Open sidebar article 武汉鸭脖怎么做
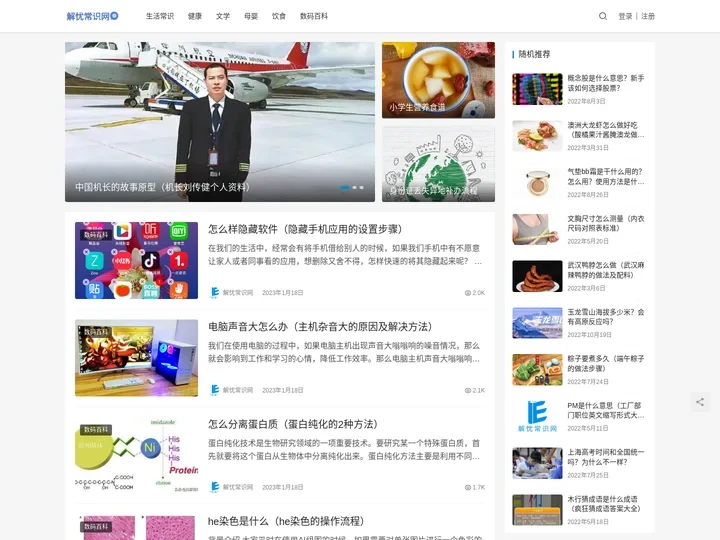The height and width of the screenshot is (540, 720). pyautogui.click(x=606, y=270)
